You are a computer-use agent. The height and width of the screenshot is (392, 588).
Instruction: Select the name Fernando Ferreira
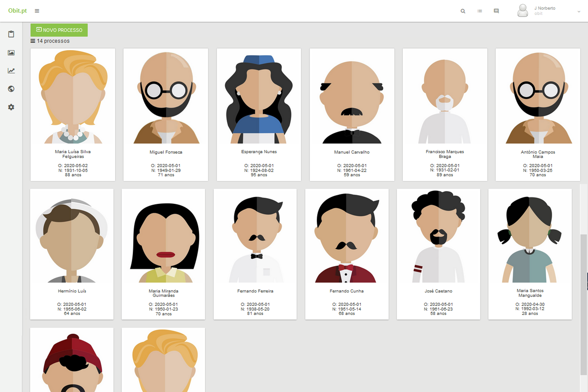pos(255,291)
